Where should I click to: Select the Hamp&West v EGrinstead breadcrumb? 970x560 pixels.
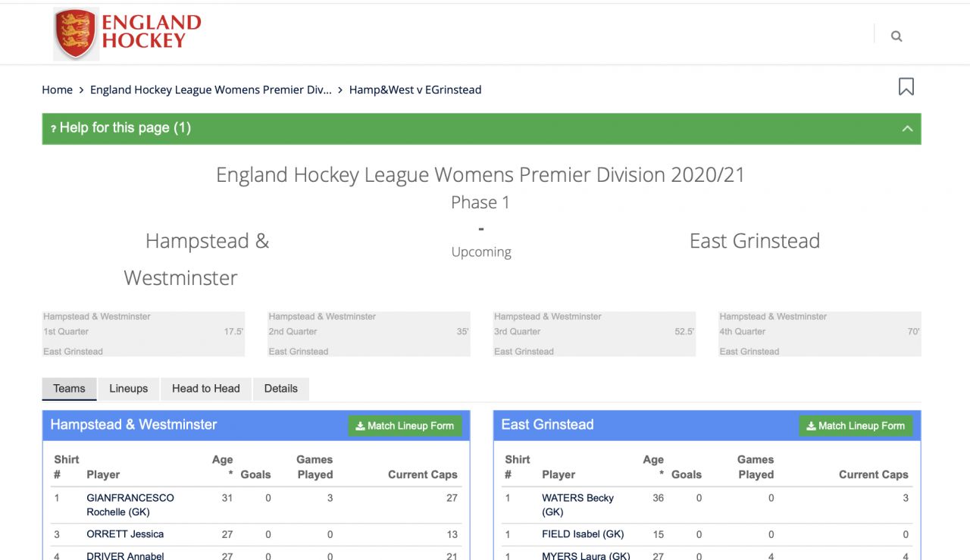415,89
